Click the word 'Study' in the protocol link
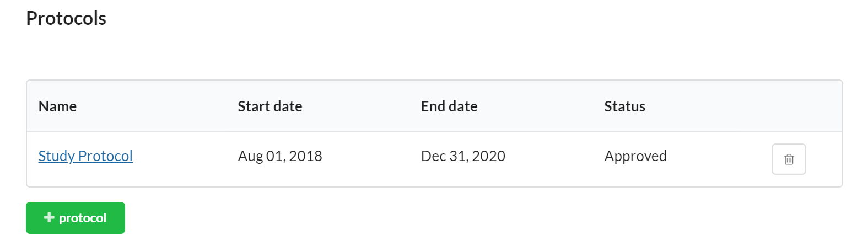This screenshot has width=868, height=246. click(x=56, y=157)
